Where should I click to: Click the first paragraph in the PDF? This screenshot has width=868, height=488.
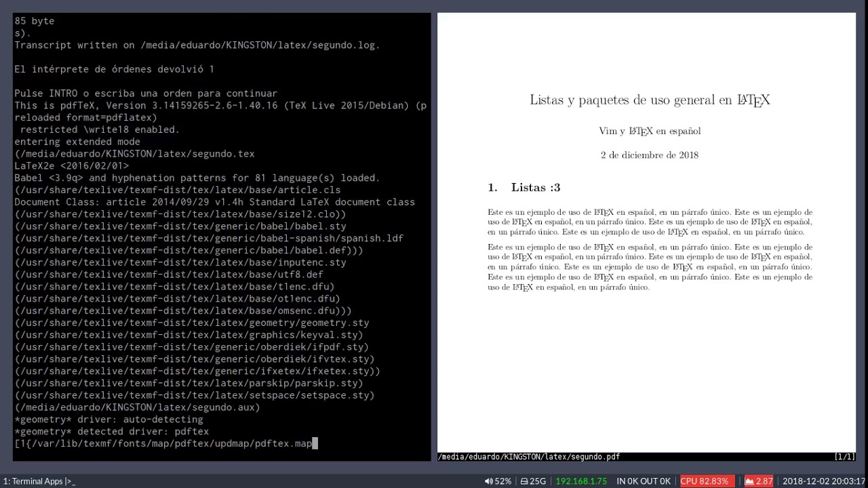650,222
